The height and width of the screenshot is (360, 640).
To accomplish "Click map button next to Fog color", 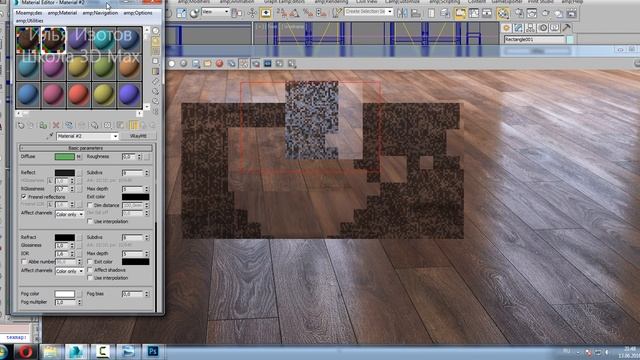I will pos(79,294).
